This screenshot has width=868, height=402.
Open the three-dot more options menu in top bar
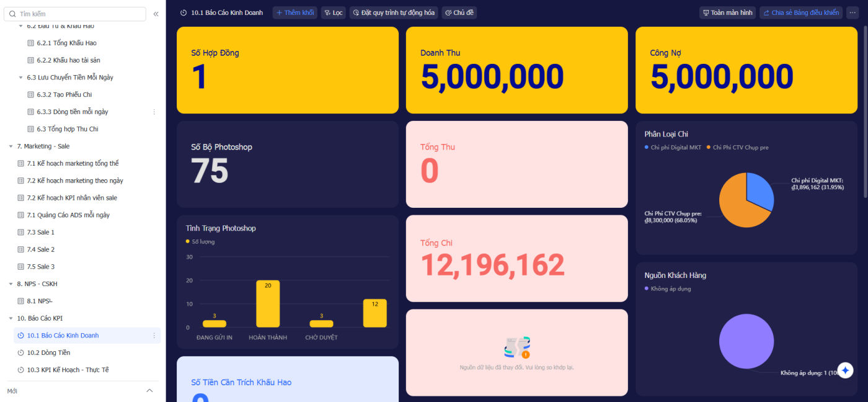(x=852, y=12)
